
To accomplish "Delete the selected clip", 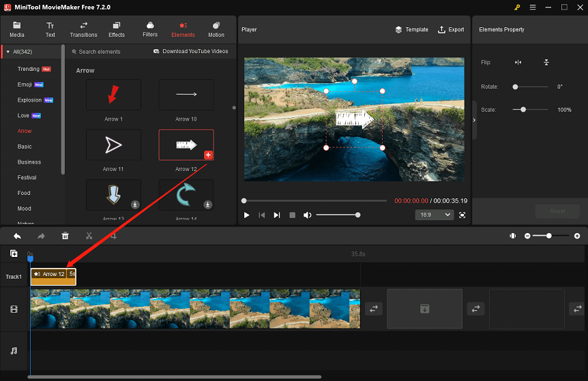I will 65,236.
